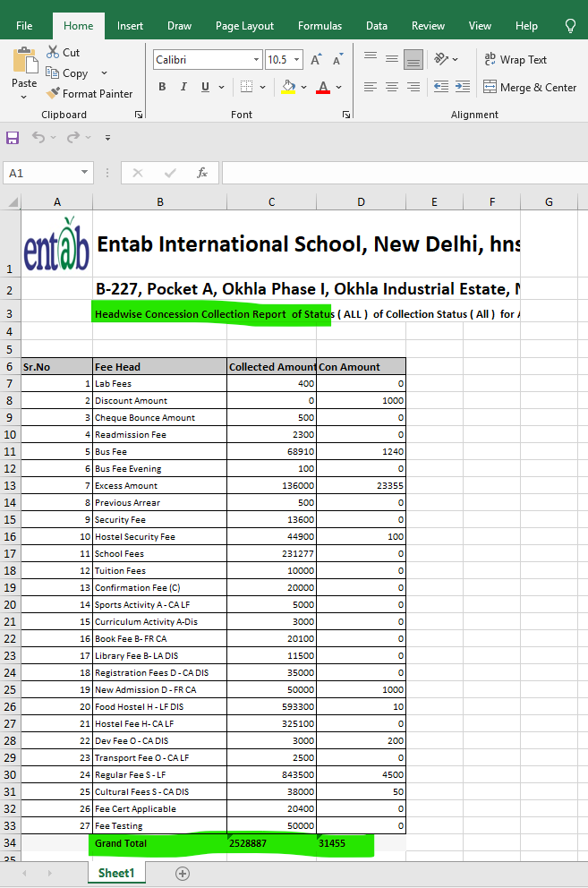Open View ribbon tab

[480, 25]
